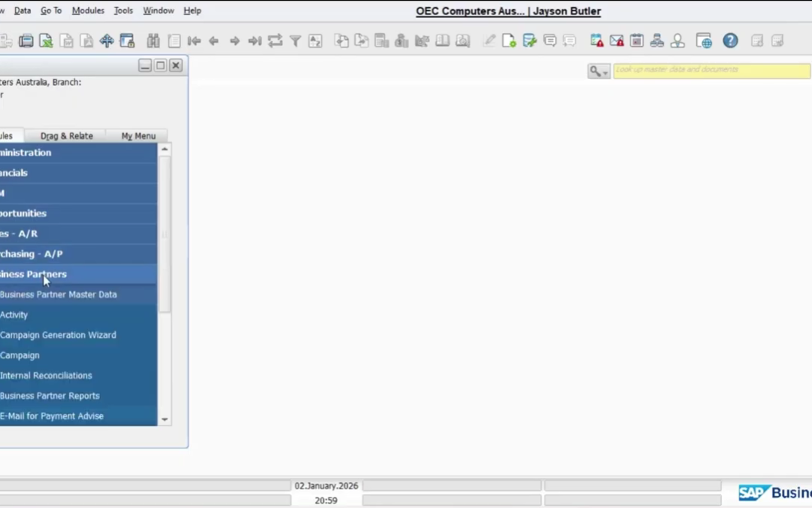Switch to the Drag & Relate tab
This screenshot has width=812, height=508.
tap(66, 136)
